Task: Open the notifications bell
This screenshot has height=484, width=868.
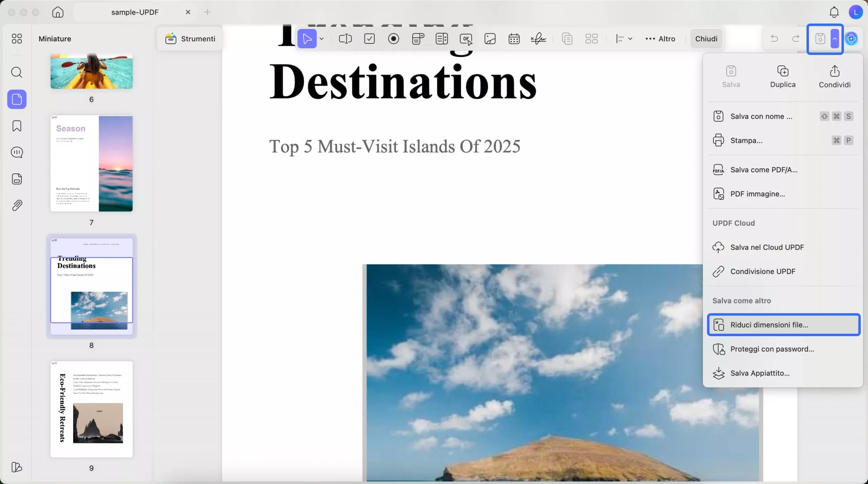Action: click(834, 12)
